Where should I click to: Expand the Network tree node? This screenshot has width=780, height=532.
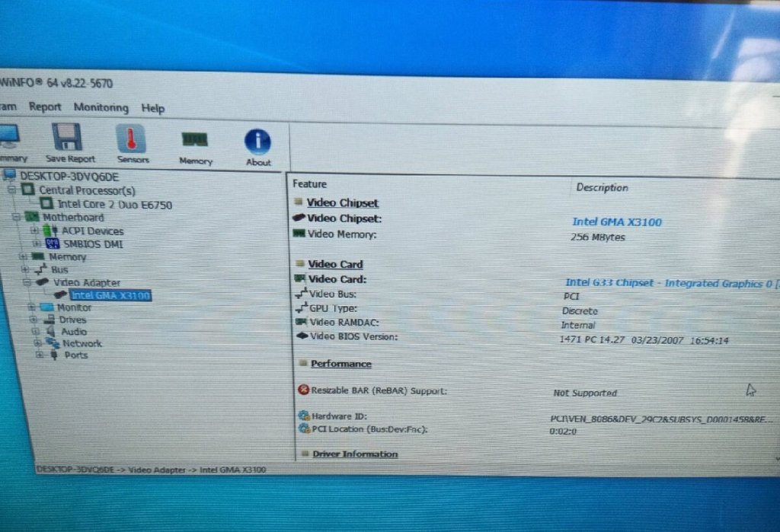point(37,342)
